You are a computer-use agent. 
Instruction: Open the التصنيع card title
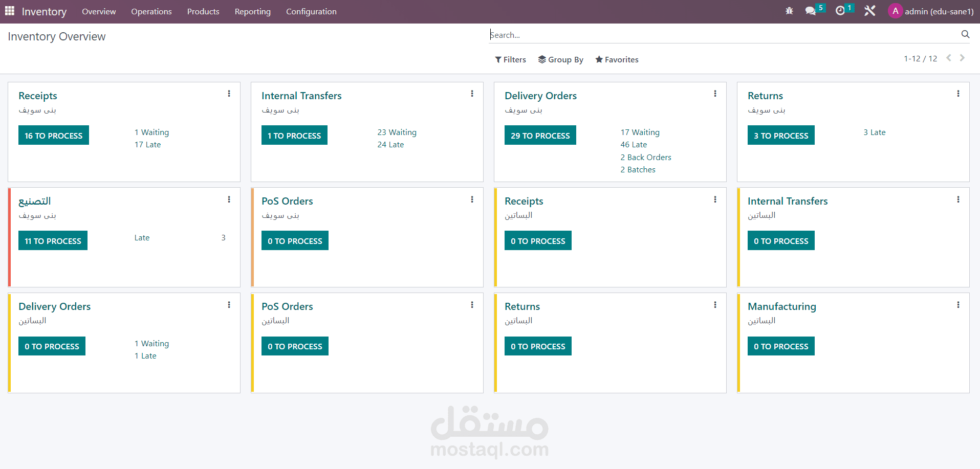coord(35,201)
